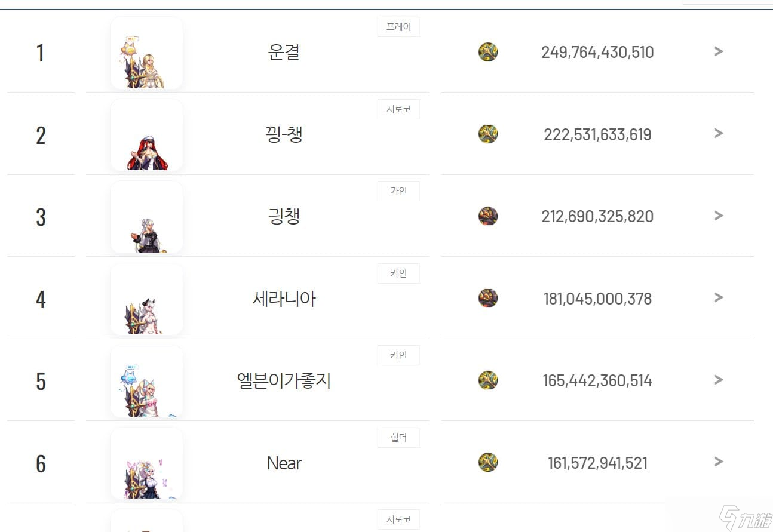Open the rank 3 character avatar
773x532 pixels.
pyautogui.click(x=146, y=217)
